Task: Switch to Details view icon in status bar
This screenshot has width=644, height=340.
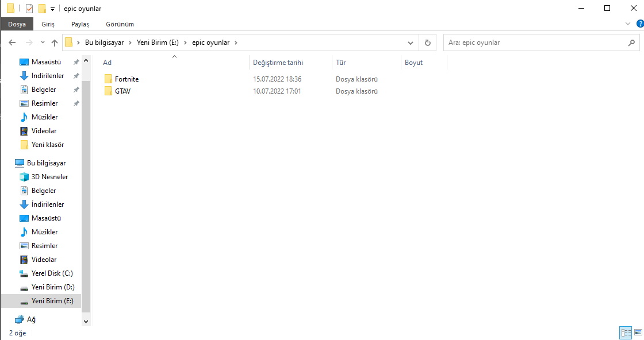Action: (x=626, y=333)
